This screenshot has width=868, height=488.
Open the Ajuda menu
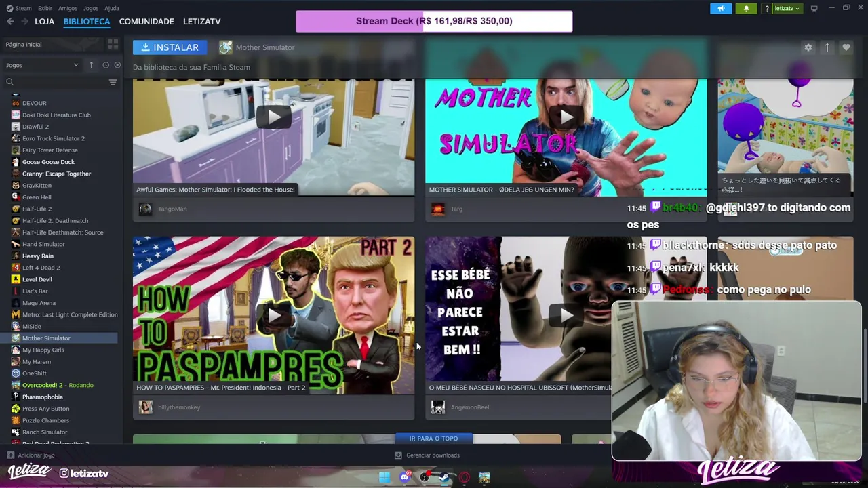pyautogui.click(x=112, y=8)
